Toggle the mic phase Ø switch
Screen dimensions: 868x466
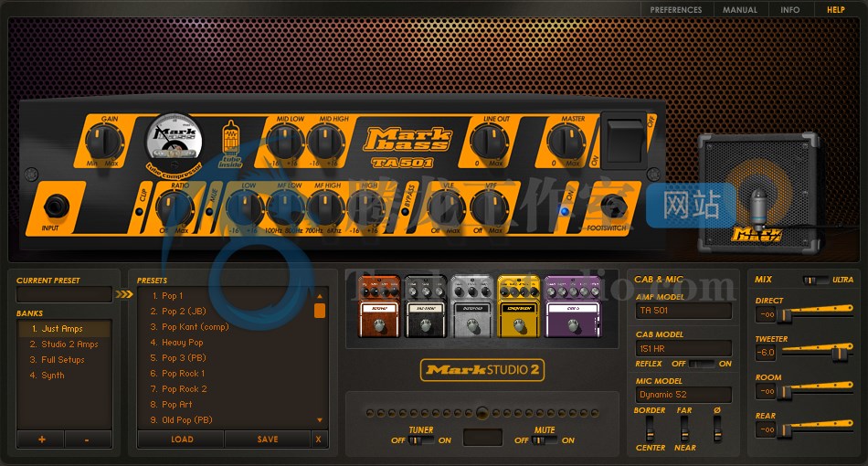pos(717,429)
